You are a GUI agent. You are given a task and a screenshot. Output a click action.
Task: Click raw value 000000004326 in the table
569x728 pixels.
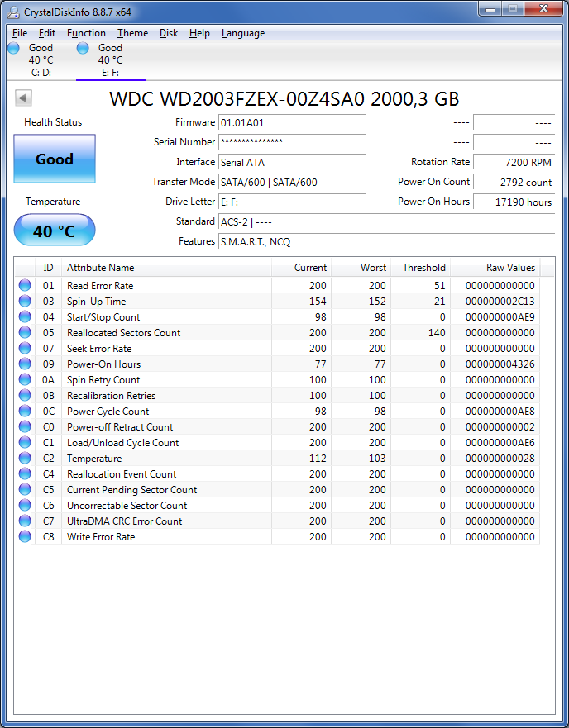point(500,364)
